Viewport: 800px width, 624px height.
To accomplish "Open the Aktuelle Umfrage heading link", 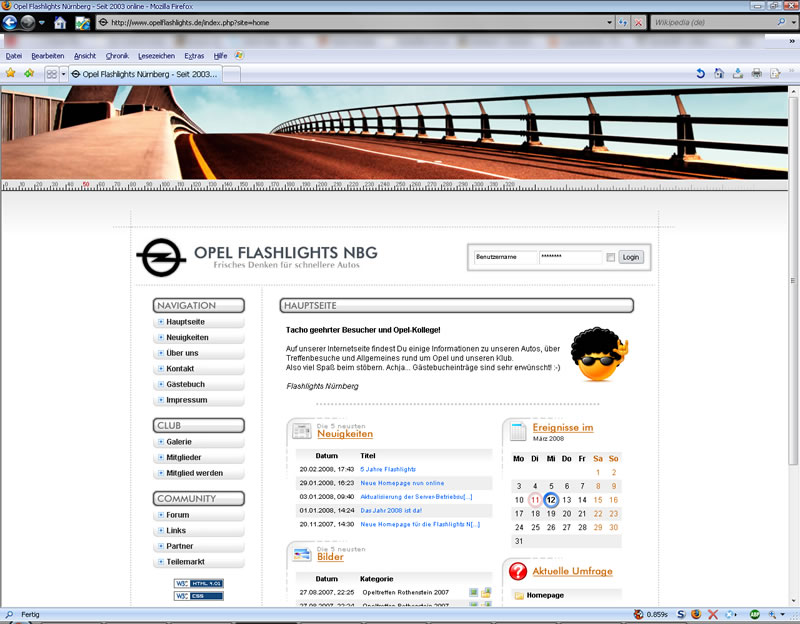I will [572, 571].
